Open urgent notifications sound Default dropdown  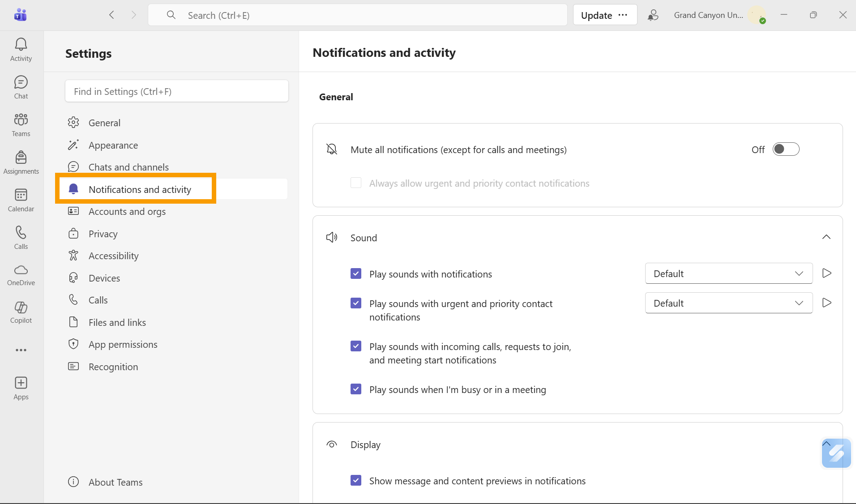click(x=728, y=303)
